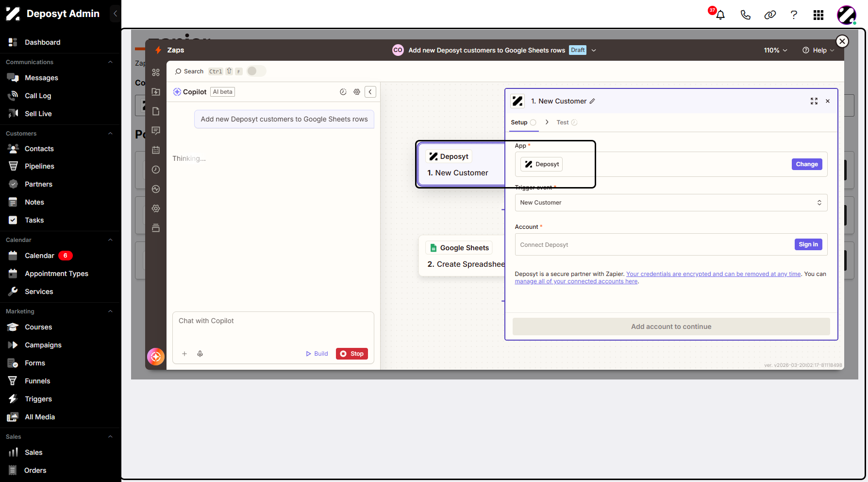
Task: Open the activity status icon in Zap rail
Action: point(156,189)
